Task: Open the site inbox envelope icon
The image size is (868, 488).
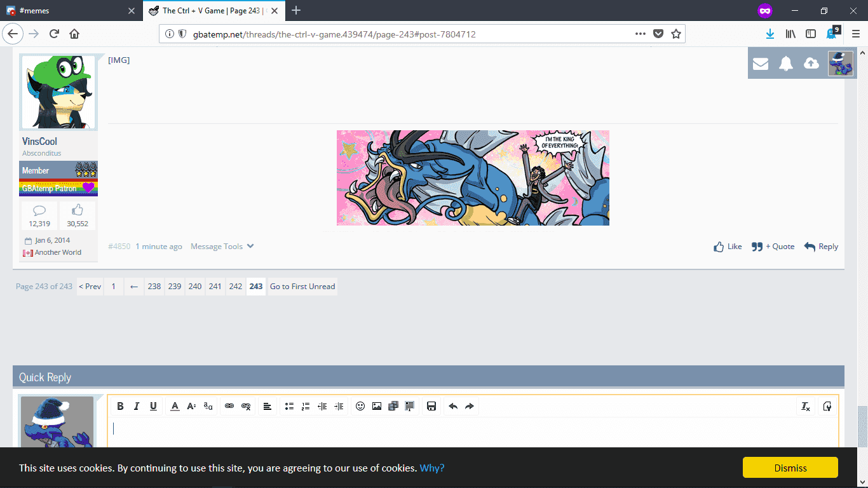Action: [x=761, y=64]
